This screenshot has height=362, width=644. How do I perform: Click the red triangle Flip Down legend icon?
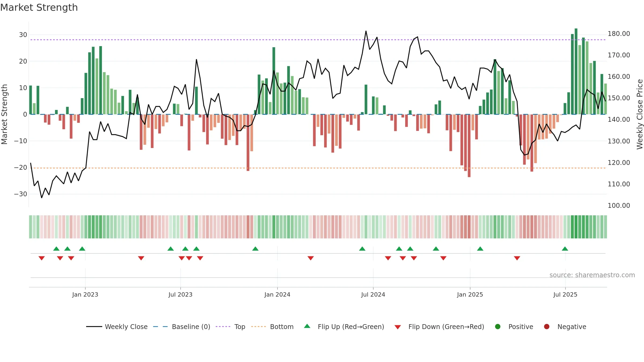coord(398,327)
